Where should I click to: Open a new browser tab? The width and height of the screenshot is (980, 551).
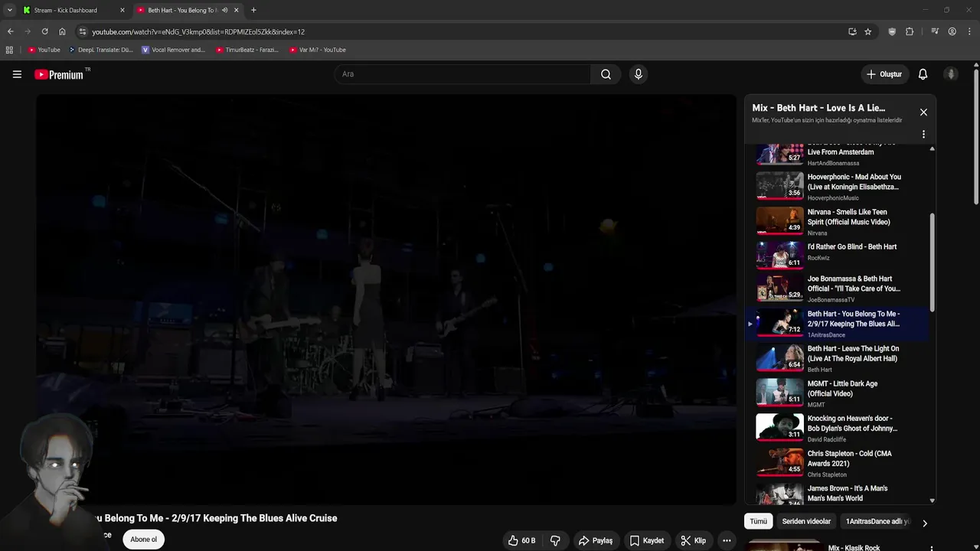[253, 10]
